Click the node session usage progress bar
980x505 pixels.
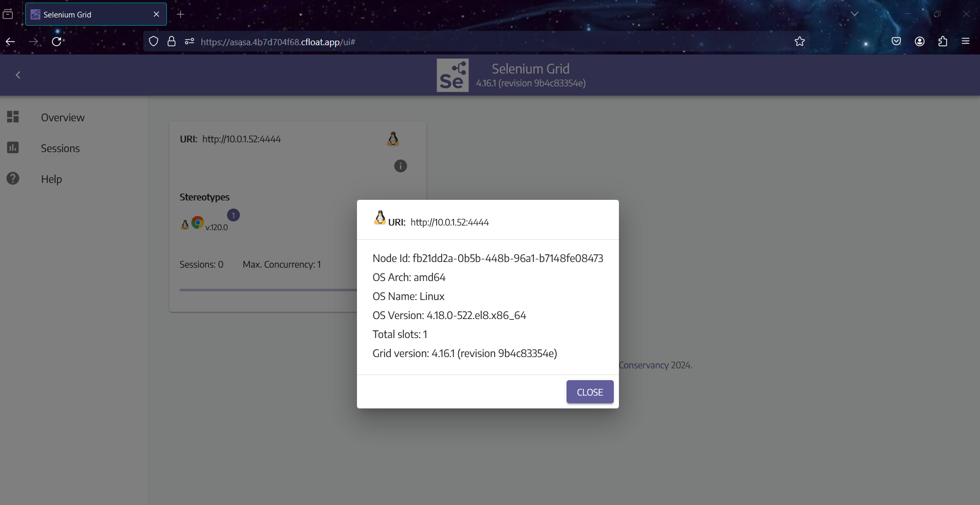[268, 290]
